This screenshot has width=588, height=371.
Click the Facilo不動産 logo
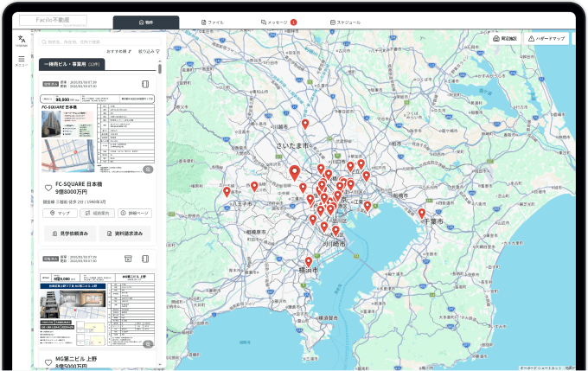point(53,20)
